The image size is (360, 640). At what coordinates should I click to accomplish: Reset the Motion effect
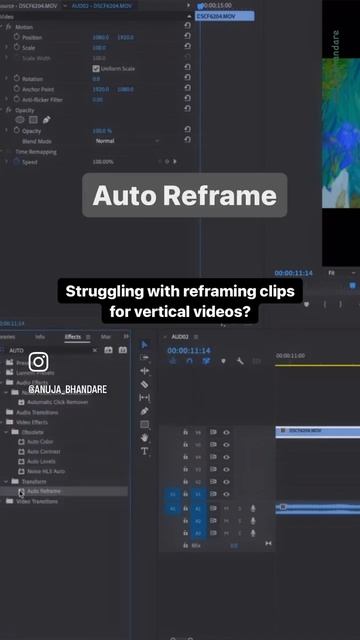click(187, 26)
